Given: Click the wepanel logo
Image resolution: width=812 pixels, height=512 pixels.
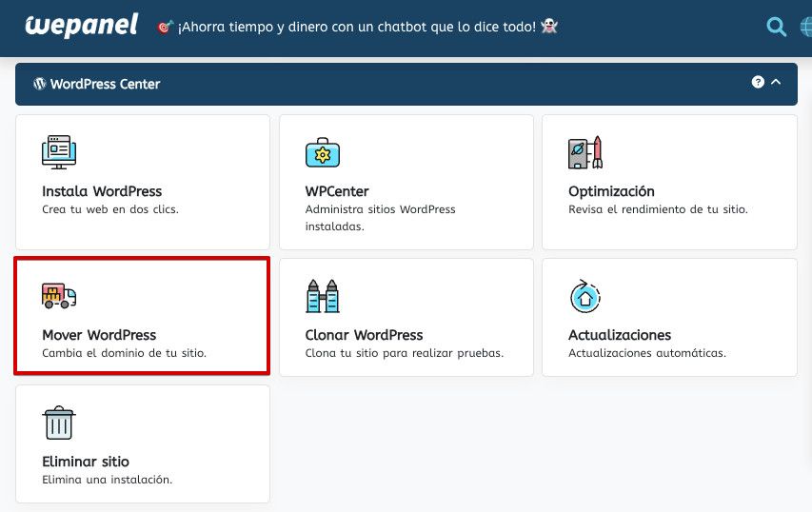Looking at the screenshot, I should click(x=82, y=26).
